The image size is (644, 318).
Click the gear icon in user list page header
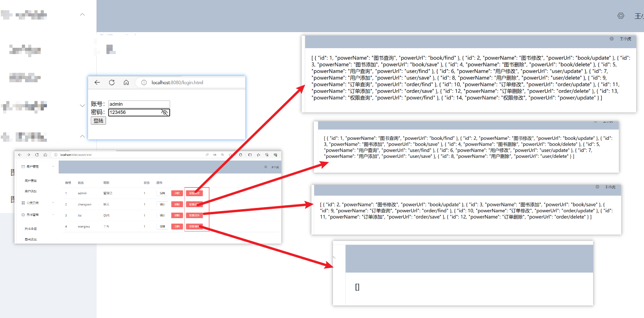[266, 167]
